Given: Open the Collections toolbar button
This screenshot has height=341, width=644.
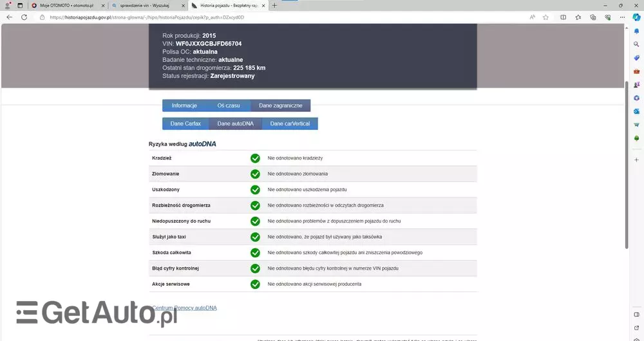Looking at the screenshot, I should (593, 17).
